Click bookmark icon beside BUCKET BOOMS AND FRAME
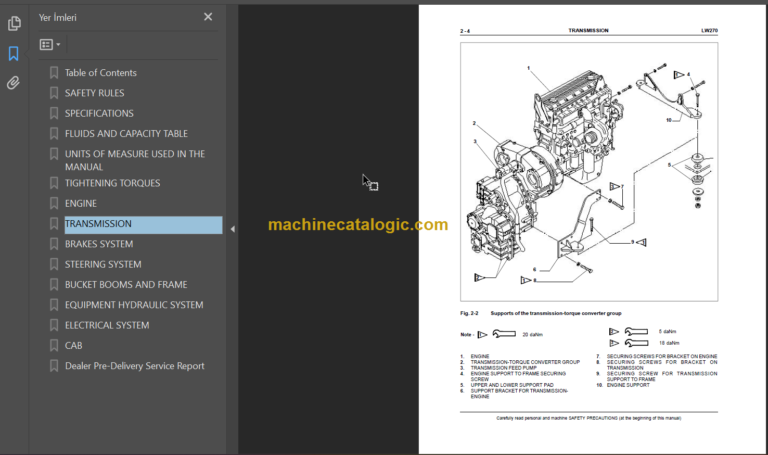This screenshot has height=455, width=768. pos(54,285)
